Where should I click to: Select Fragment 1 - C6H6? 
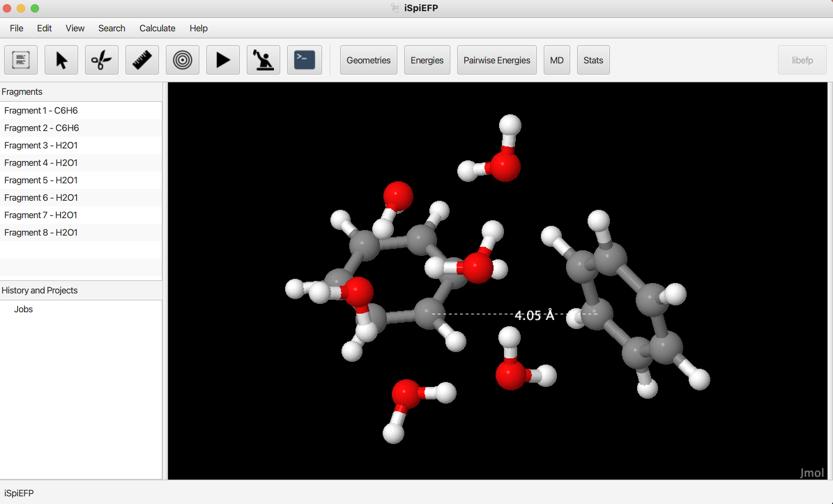(81, 110)
